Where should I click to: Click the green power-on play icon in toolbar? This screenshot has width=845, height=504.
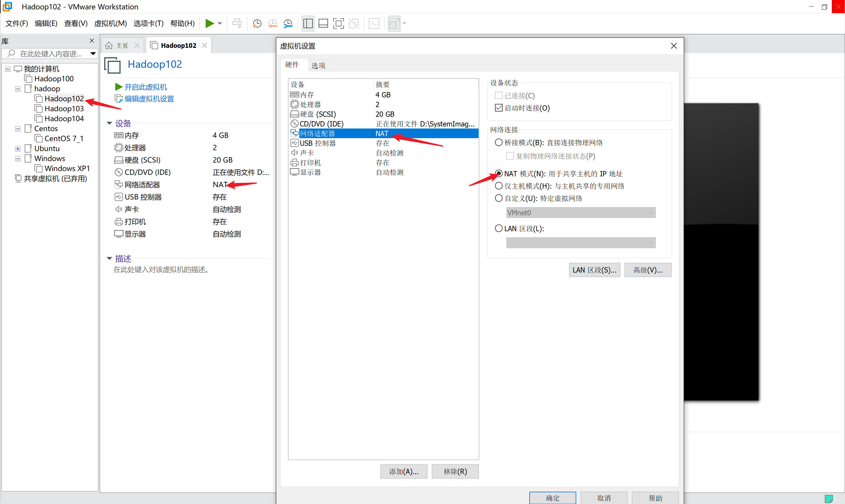coord(209,23)
